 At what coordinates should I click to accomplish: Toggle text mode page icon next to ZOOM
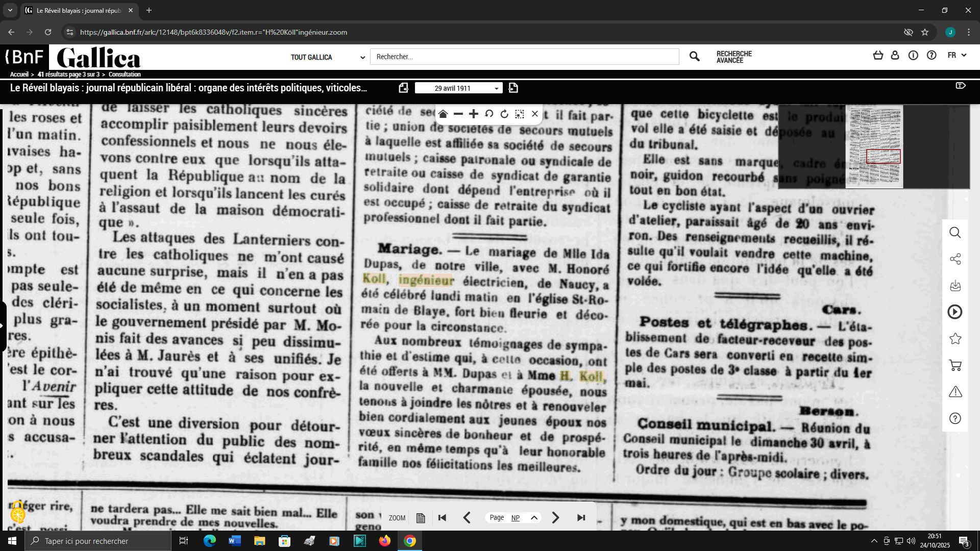[421, 518]
